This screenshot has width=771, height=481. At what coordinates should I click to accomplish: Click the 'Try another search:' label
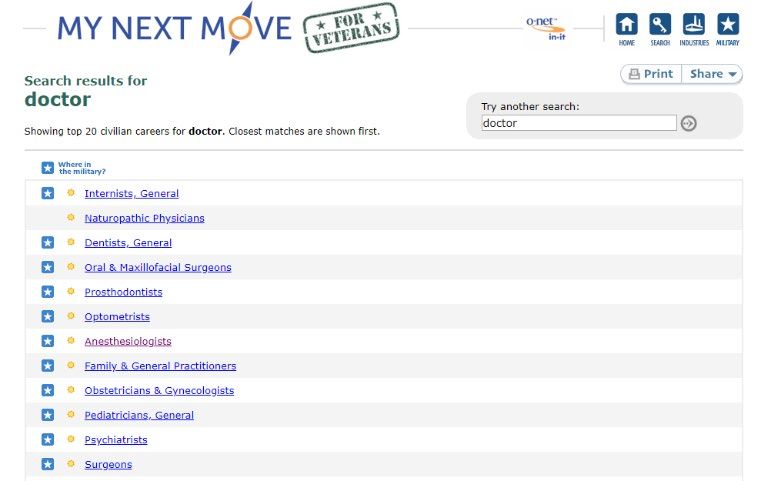(x=530, y=106)
